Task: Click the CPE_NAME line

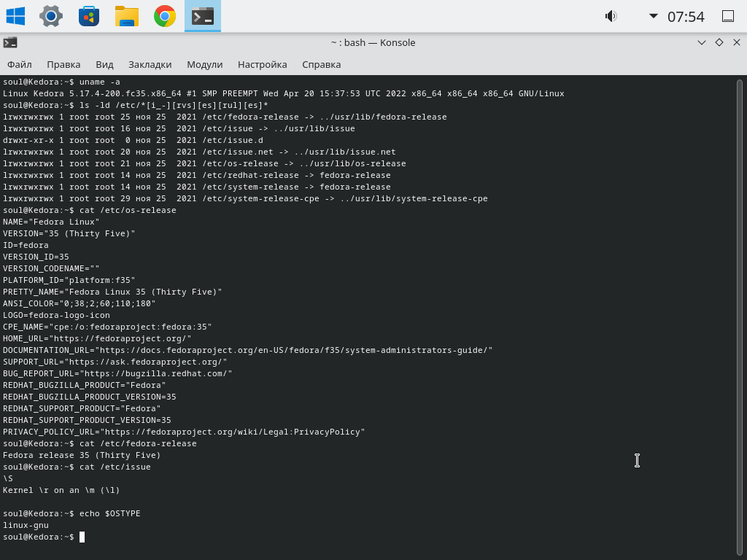Action: click(x=107, y=327)
